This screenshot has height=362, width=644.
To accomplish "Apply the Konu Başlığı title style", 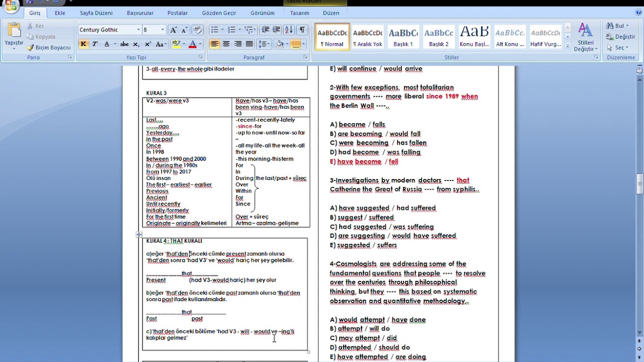I will pyautogui.click(x=474, y=37).
